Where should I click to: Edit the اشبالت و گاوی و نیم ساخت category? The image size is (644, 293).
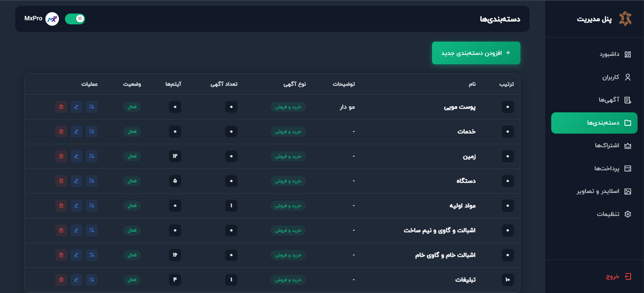click(x=77, y=230)
